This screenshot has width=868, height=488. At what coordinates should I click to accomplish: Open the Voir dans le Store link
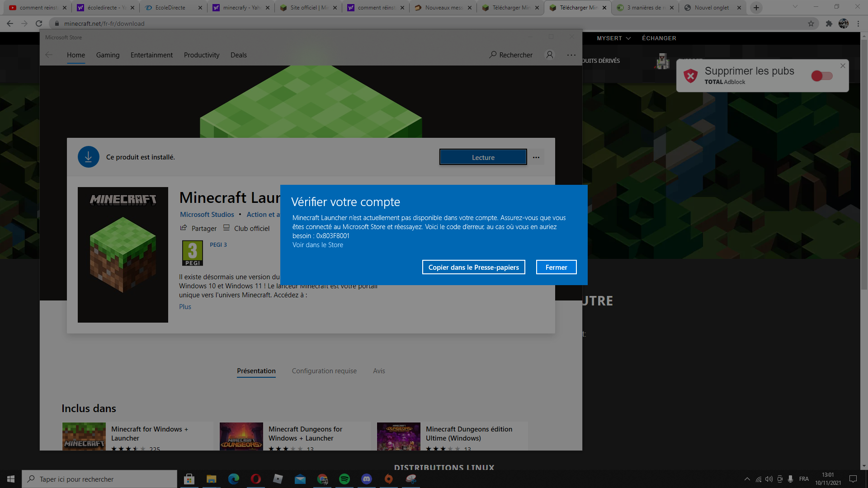point(317,245)
